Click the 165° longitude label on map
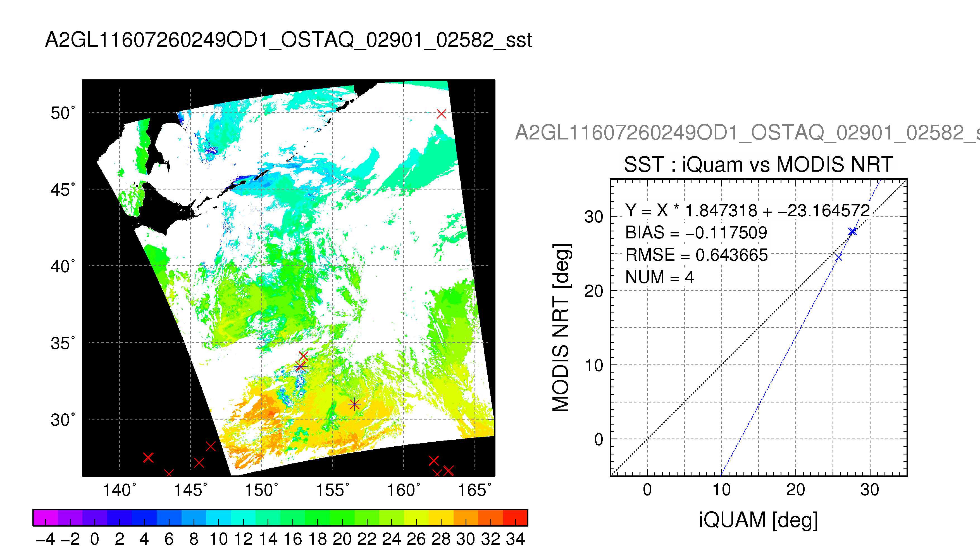 click(x=475, y=490)
